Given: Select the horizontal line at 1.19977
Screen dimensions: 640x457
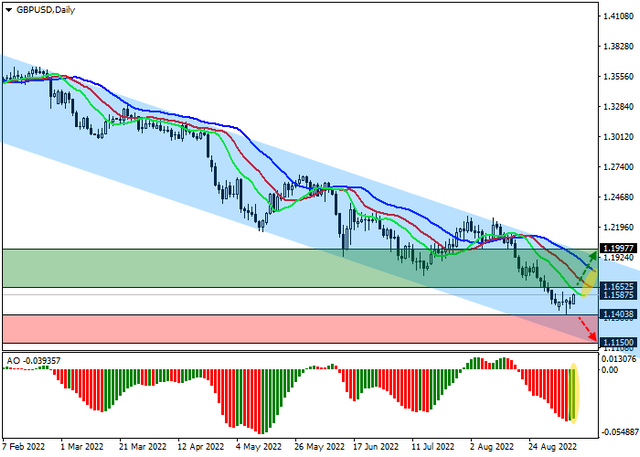Looking at the screenshot, I should tap(300, 249).
